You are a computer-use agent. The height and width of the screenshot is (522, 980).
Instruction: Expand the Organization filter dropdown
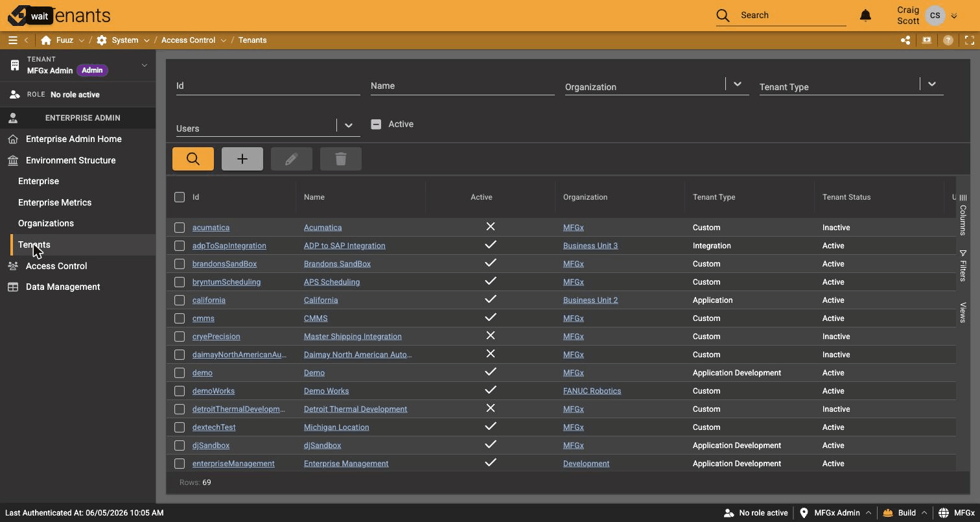737,84
